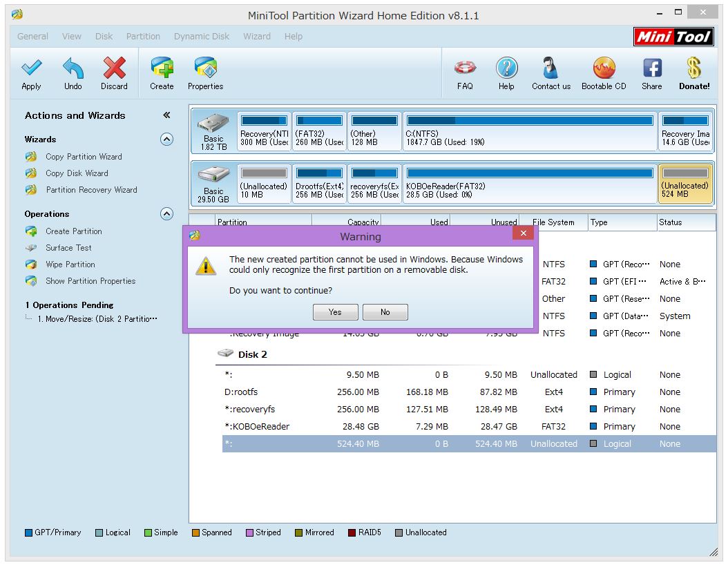This screenshot has height=567, width=728.
Task: Click the Share Facebook icon
Action: 652,68
